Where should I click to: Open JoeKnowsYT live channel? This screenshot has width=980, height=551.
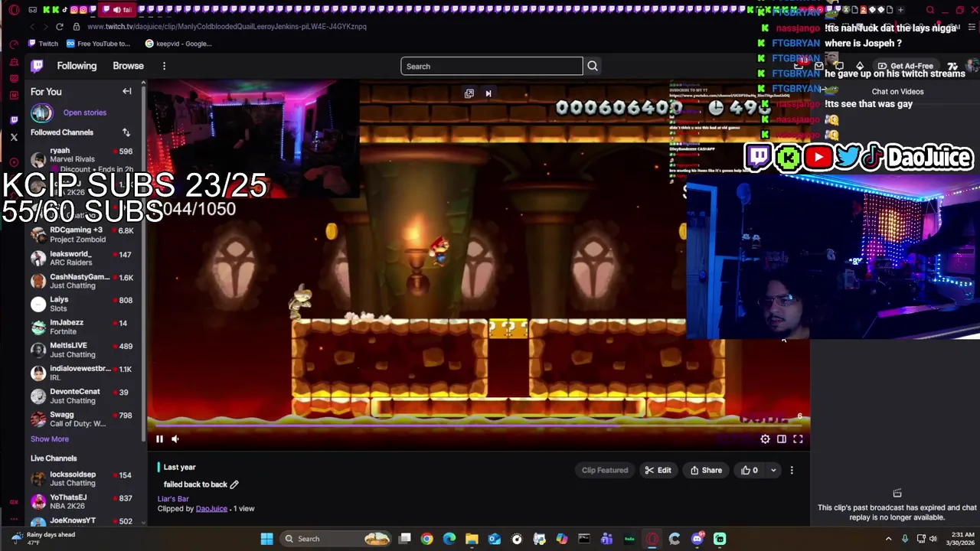(x=82, y=521)
